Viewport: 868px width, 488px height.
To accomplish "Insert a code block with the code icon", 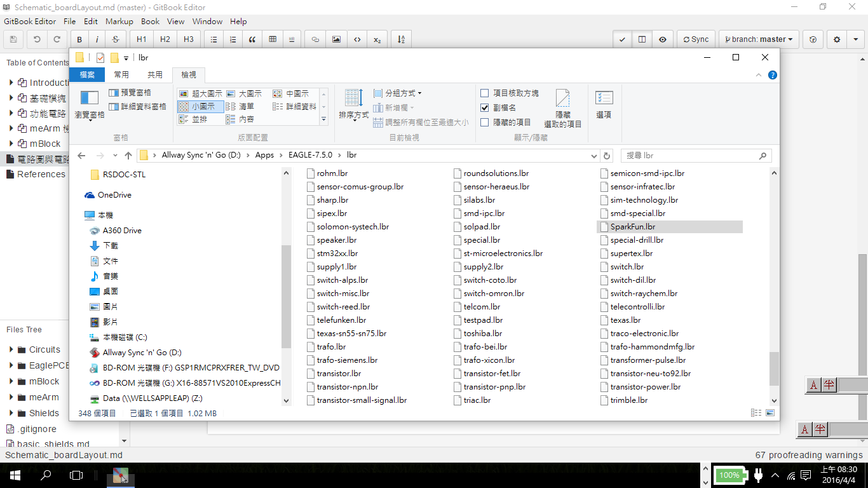I will (357, 39).
